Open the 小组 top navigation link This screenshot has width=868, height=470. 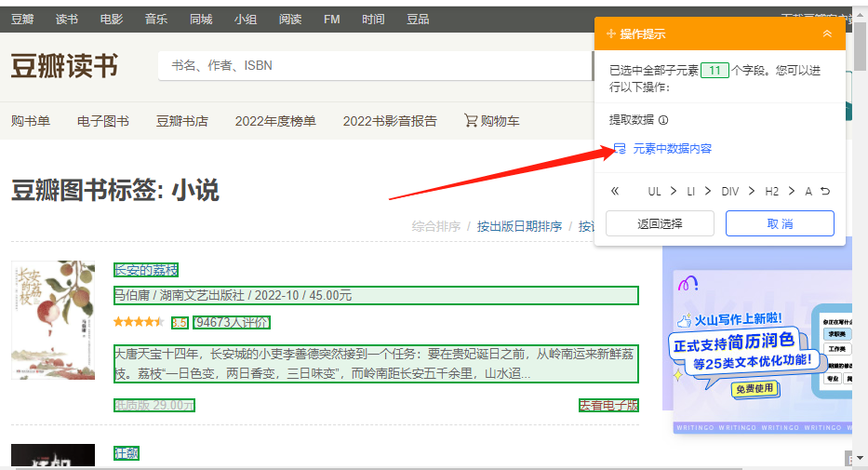pos(246,20)
